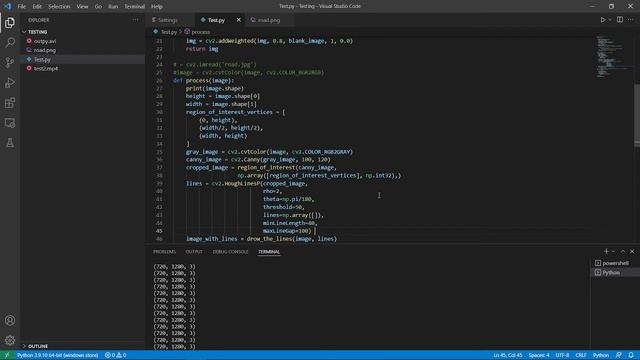
Task: Maximize the panel with up chevron
Action: click(623, 251)
